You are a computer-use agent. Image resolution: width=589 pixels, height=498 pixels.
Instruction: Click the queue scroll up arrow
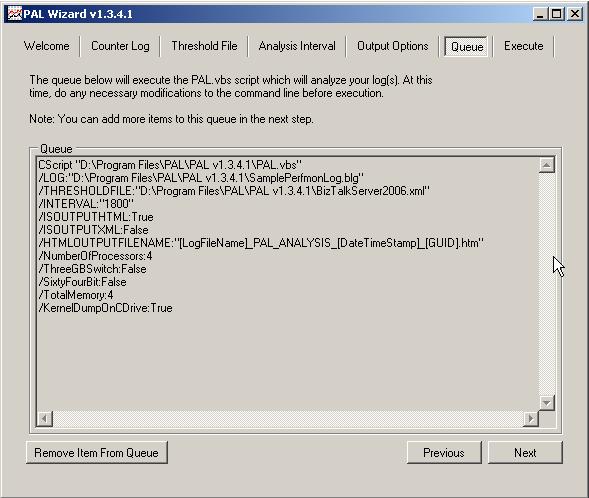(547, 165)
